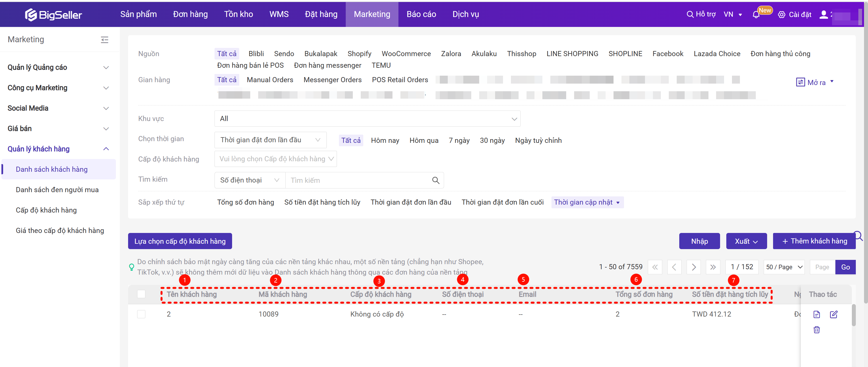Click the edit pencil icon for customer 10089

click(x=833, y=314)
